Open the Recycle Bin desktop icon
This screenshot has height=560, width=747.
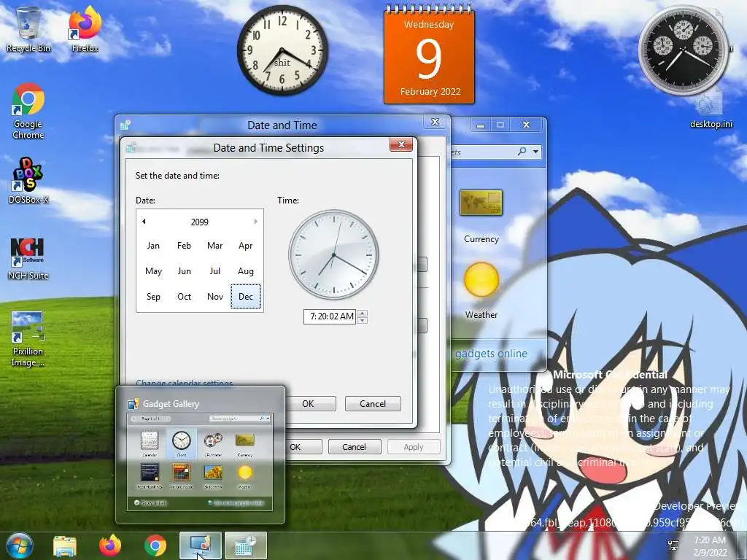[x=28, y=29]
